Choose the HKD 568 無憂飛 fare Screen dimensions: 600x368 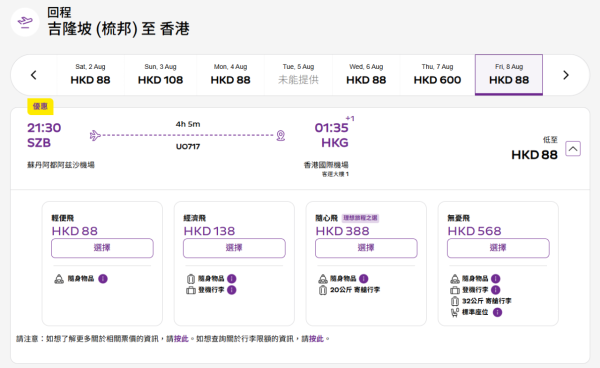click(498, 248)
